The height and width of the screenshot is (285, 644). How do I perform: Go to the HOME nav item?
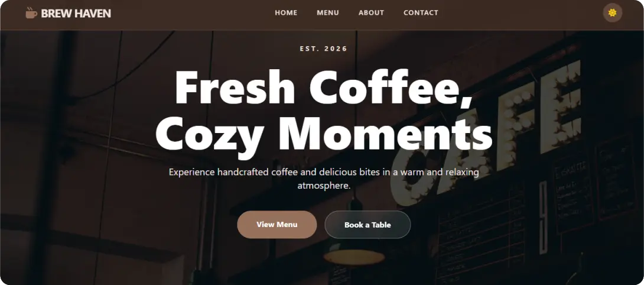(286, 13)
